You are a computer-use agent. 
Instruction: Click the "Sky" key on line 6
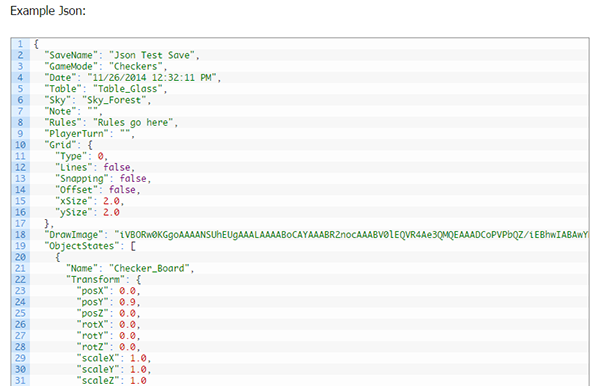pos(57,100)
